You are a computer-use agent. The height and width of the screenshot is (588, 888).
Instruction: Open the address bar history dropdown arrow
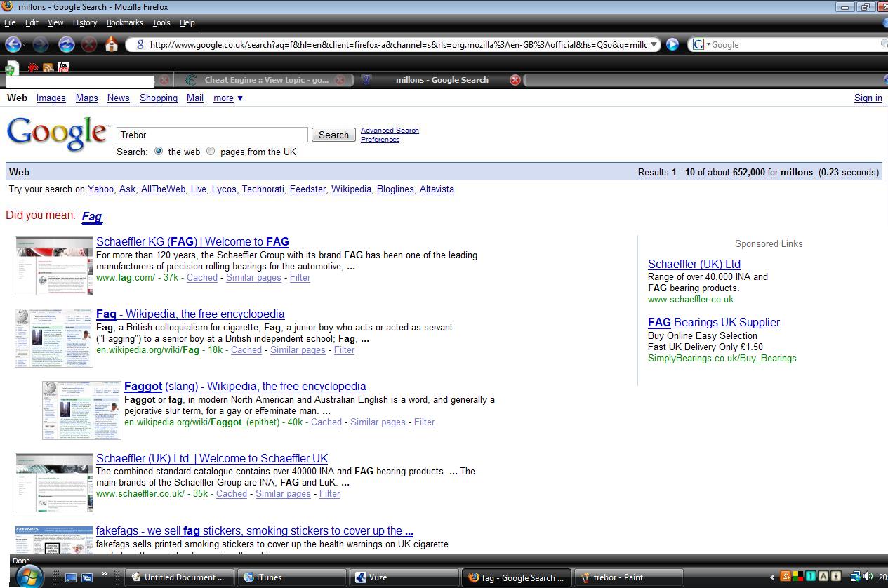point(654,44)
